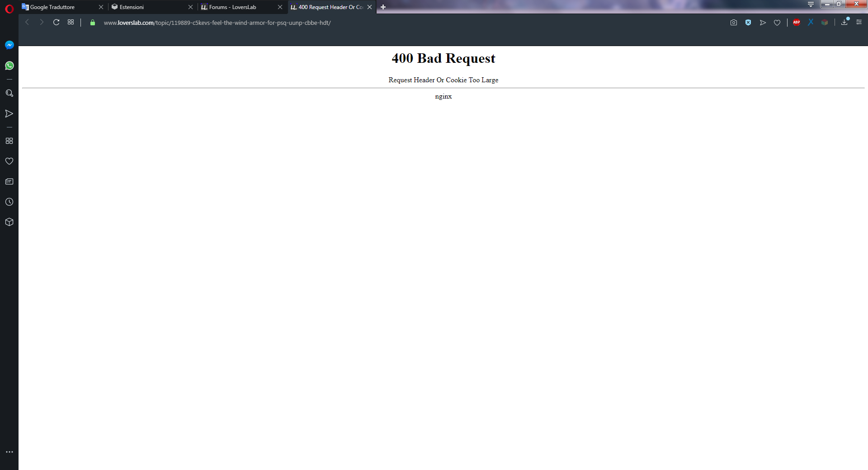This screenshot has width=868, height=470.
Task: Open Bookmarks heart in the sidebar
Action: tap(9, 161)
